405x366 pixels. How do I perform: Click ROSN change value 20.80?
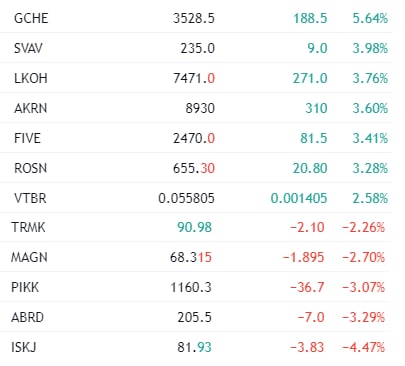[310, 168]
